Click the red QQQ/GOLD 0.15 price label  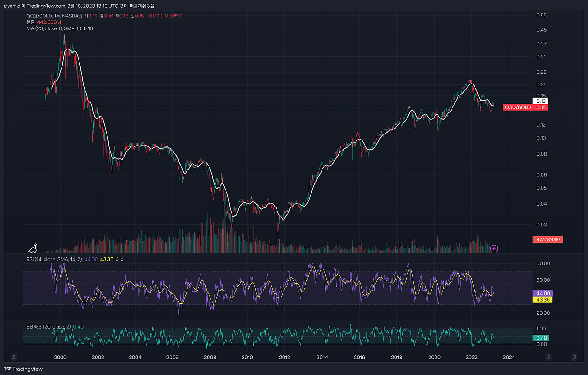pyautogui.click(x=525, y=107)
